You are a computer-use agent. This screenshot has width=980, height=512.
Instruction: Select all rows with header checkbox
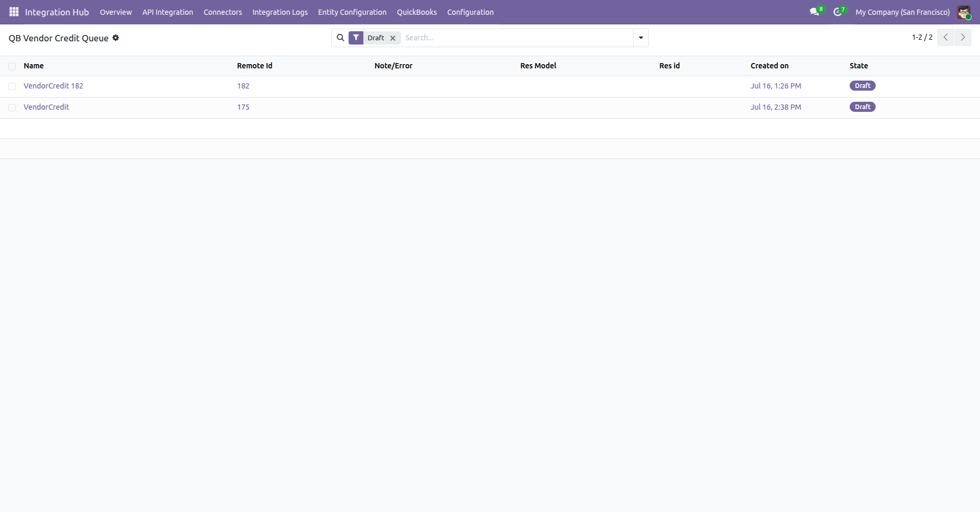12,66
